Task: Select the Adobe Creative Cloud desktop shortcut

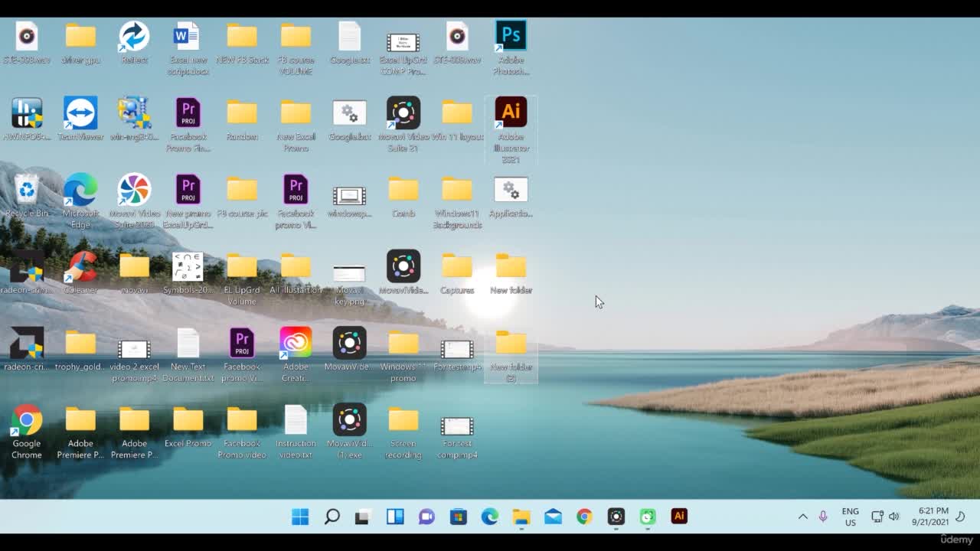Action: (x=296, y=354)
